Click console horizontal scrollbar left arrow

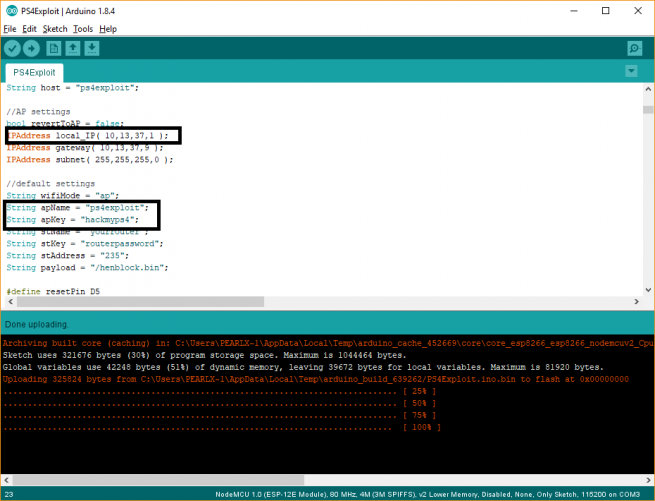coord(6,480)
